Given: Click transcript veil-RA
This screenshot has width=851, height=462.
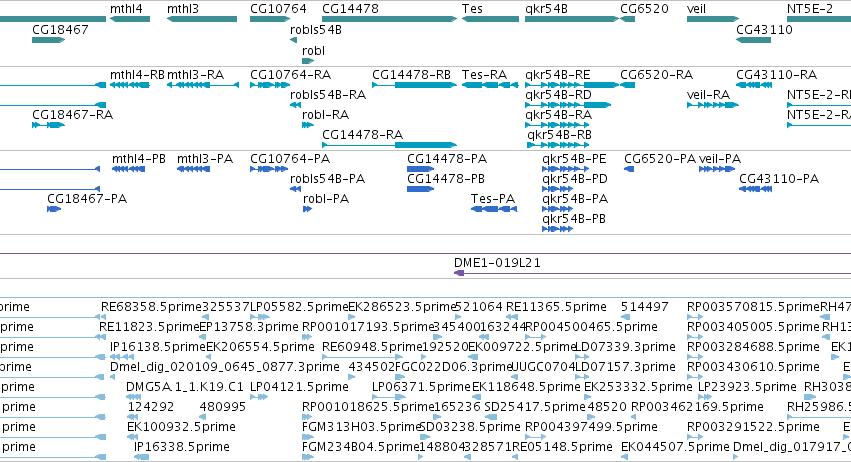Looking at the screenshot, I should (708, 95).
